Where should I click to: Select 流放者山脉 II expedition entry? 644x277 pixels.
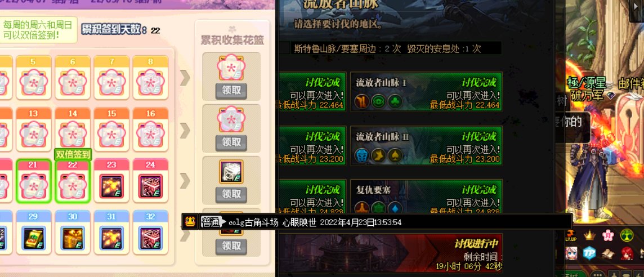coord(426,146)
